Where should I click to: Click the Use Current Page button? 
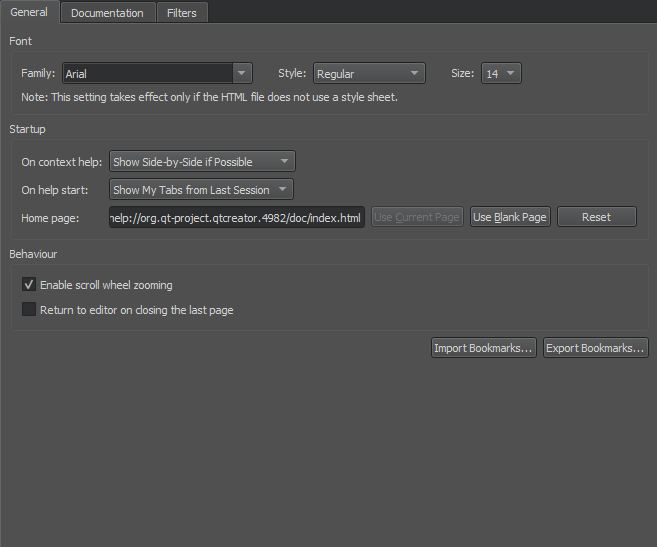417,217
